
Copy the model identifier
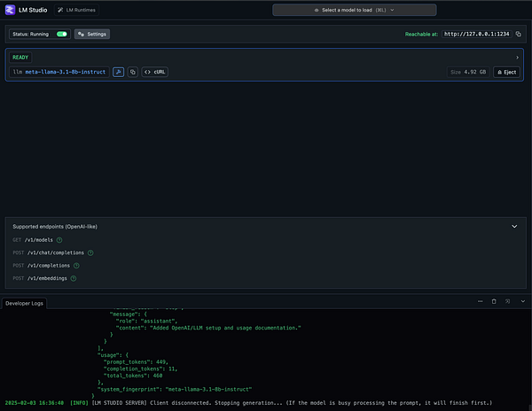[133, 72]
